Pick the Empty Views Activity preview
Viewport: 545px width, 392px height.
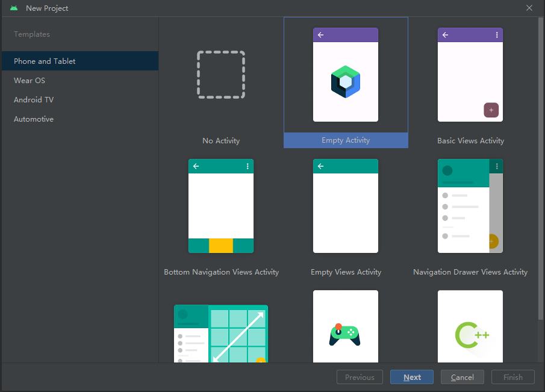[x=346, y=206]
